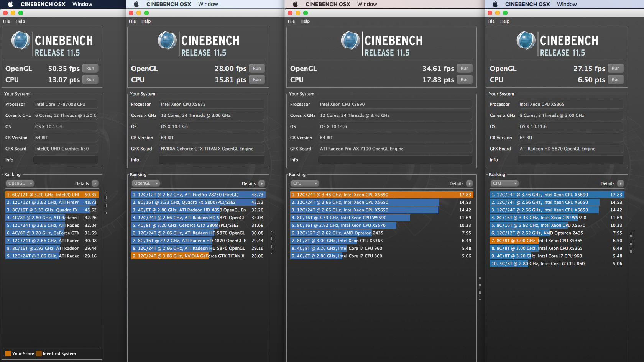This screenshot has width=644, height=362.
Task: Click GFX Board field NVIDIA GeForce GTX TITAN X
Action: click(212, 149)
